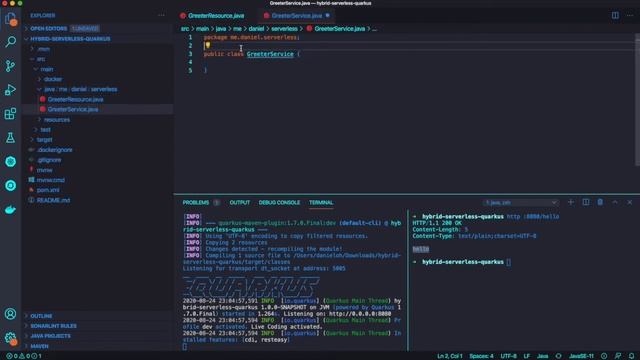Click the feedback icon in status bar
This screenshot has width=640, height=360.
click(618, 356)
